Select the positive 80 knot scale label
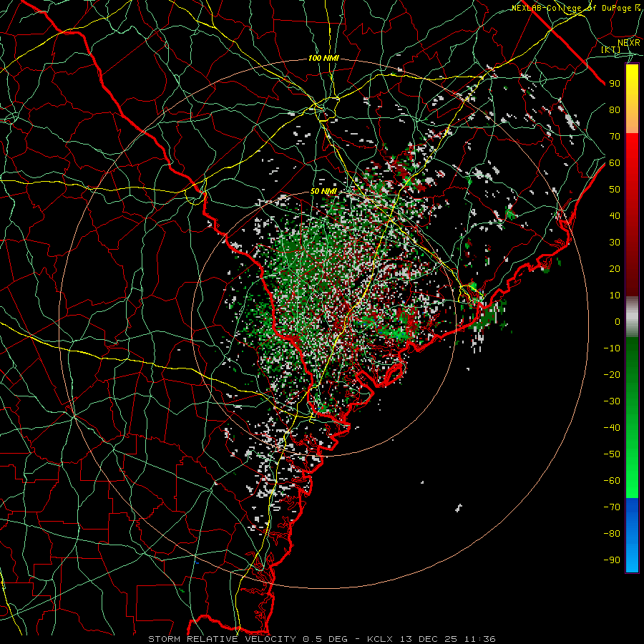644x644 pixels. (615, 109)
